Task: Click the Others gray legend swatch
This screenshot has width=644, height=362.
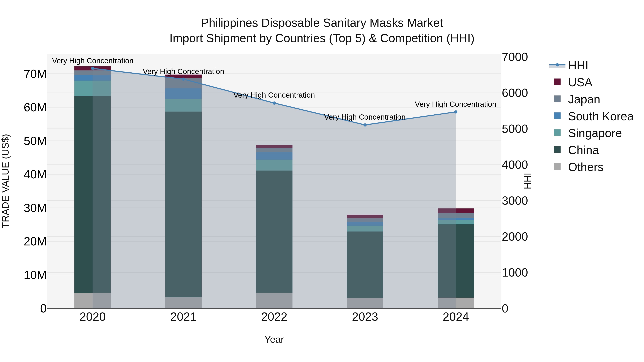Action: coord(557,167)
